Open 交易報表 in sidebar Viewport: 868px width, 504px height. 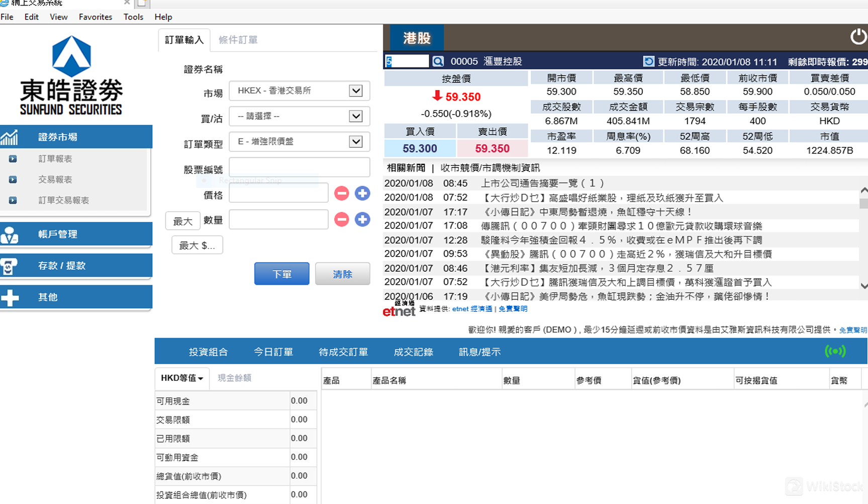[x=55, y=180]
